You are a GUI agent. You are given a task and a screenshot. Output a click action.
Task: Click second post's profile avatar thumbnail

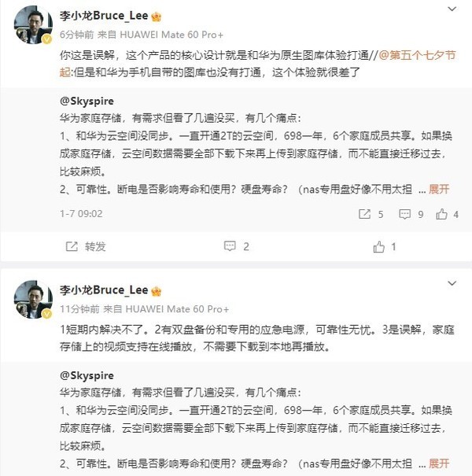click(34, 301)
